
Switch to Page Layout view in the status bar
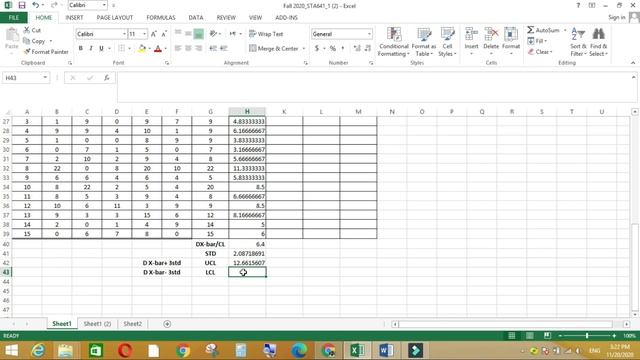click(529, 336)
